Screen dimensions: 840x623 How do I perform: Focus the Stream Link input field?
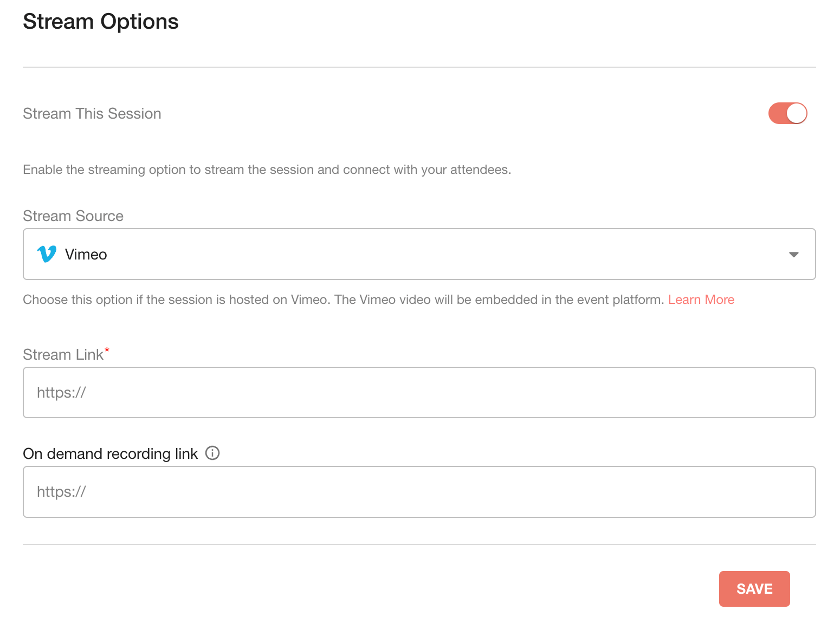(419, 393)
